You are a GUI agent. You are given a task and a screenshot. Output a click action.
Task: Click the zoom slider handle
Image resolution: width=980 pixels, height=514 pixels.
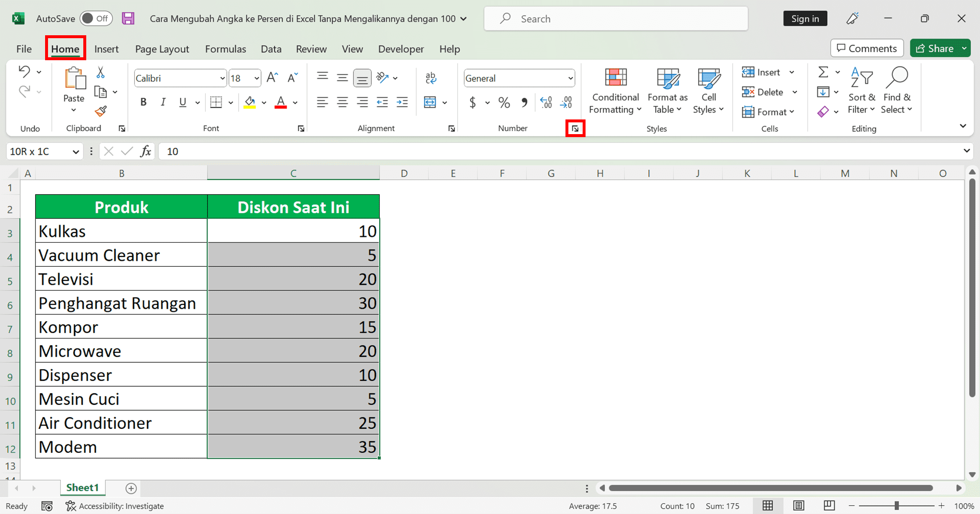(896, 506)
